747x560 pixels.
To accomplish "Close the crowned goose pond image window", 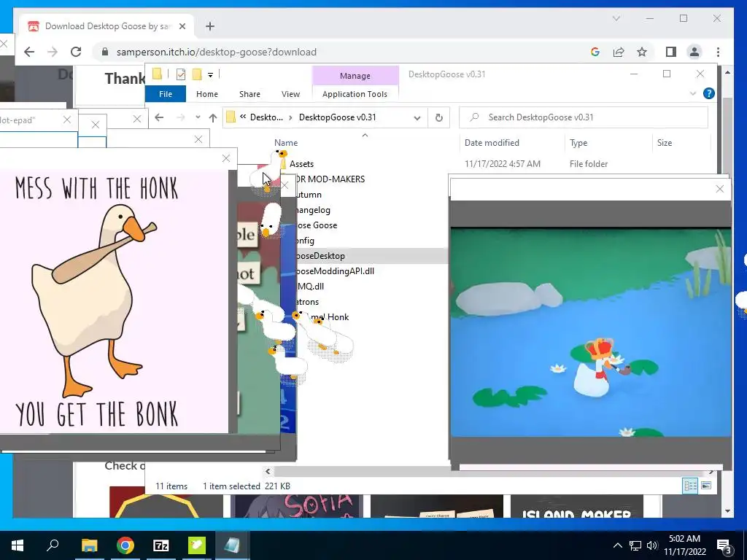I will pos(720,189).
